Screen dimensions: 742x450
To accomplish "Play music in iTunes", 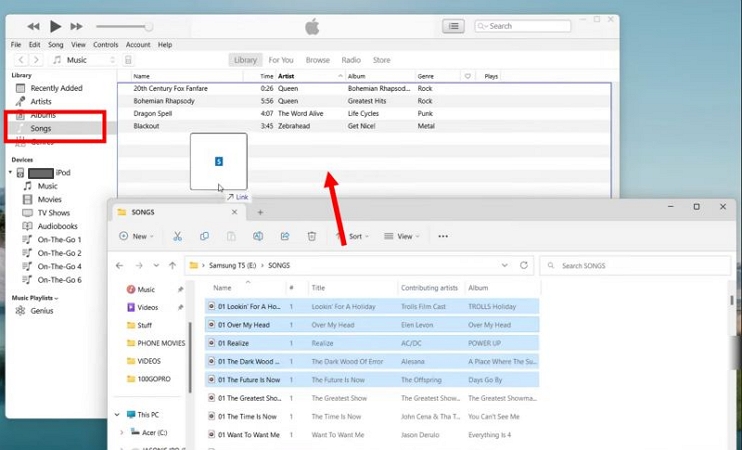I will point(55,26).
